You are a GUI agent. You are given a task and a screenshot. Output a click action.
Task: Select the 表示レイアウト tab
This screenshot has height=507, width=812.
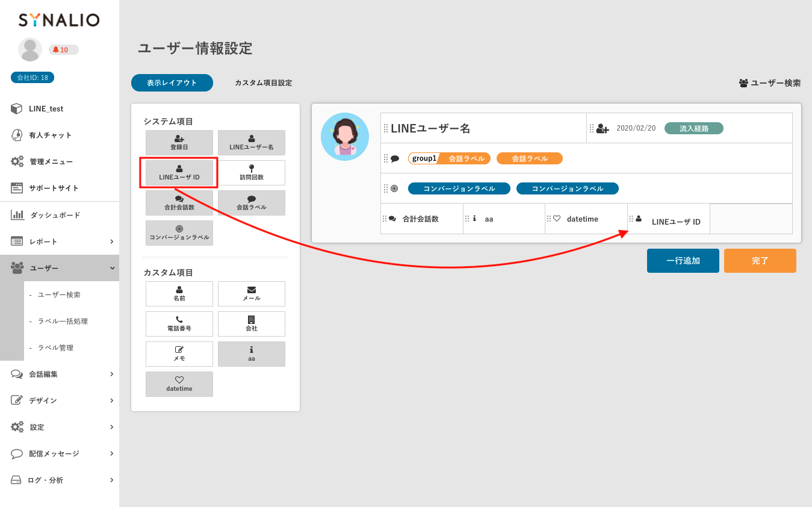[x=172, y=83]
